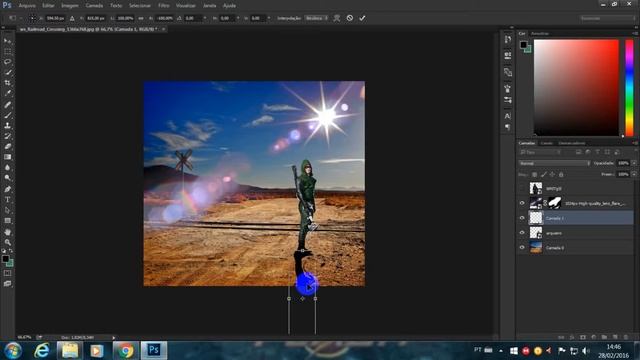Switch to the Amostras tab

coord(540,33)
